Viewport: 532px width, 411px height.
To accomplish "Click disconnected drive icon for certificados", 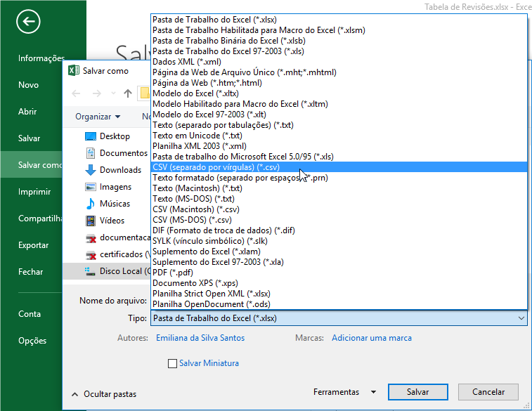I will click(91, 255).
